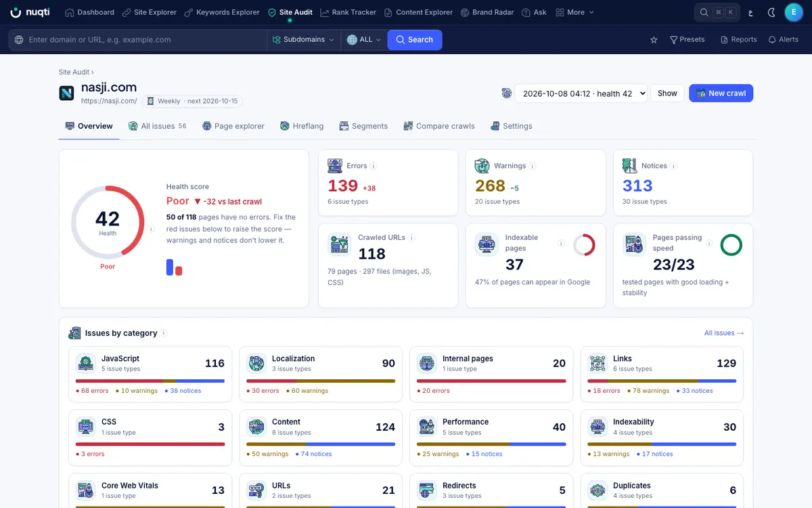The width and height of the screenshot is (812, 508).
Task: Open the https://nasji.com/ link
Action: [109, 101]
